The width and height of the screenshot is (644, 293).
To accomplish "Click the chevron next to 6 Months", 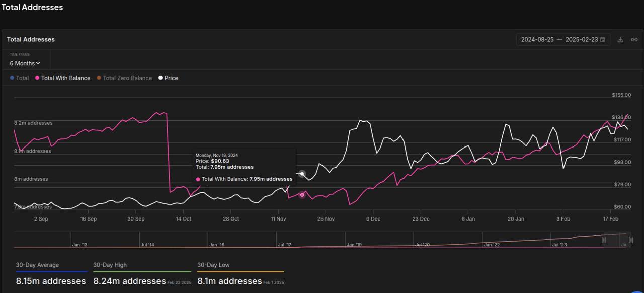I will click(38, 63).
